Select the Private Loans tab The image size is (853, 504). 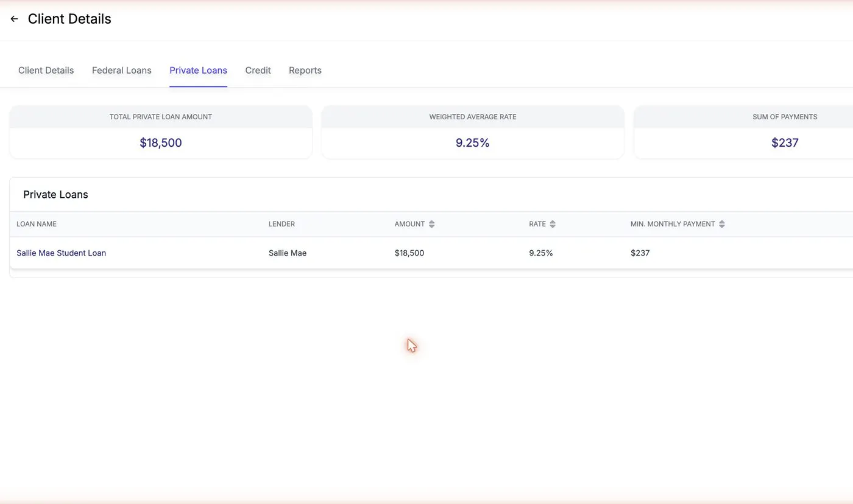coord(198,70)
